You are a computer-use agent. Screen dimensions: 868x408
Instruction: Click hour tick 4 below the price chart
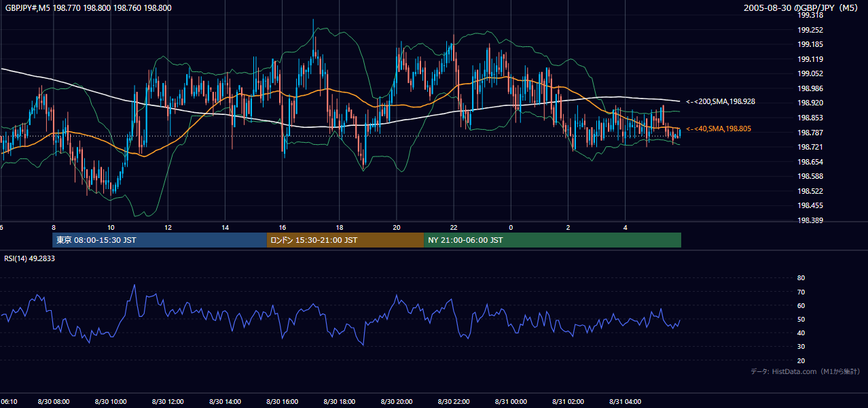point(625,228)
